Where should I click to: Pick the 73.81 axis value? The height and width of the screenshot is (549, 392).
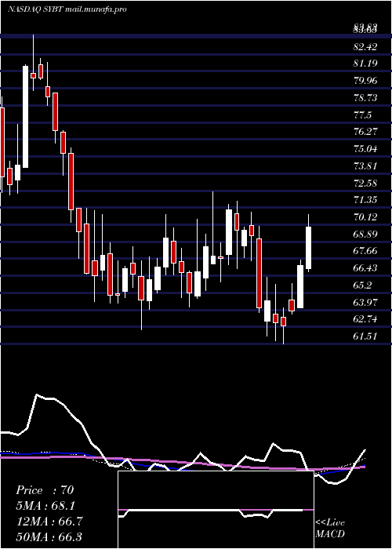click(x=366, y=165)
